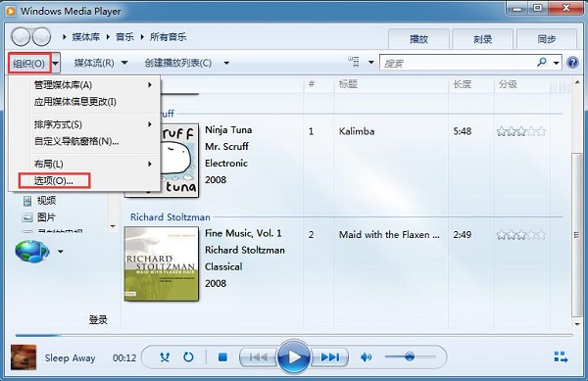Open the help question mark icon
588x381 pixels.
(572, 62)
